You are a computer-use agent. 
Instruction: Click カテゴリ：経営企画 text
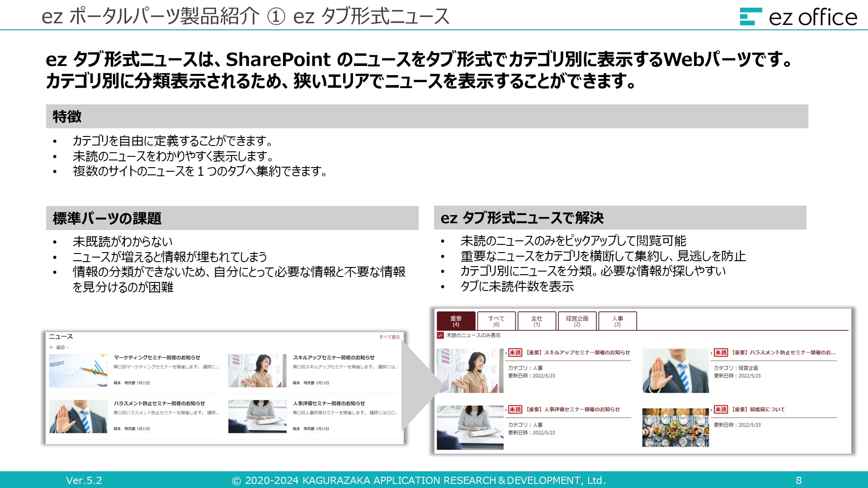click(736, 368)
